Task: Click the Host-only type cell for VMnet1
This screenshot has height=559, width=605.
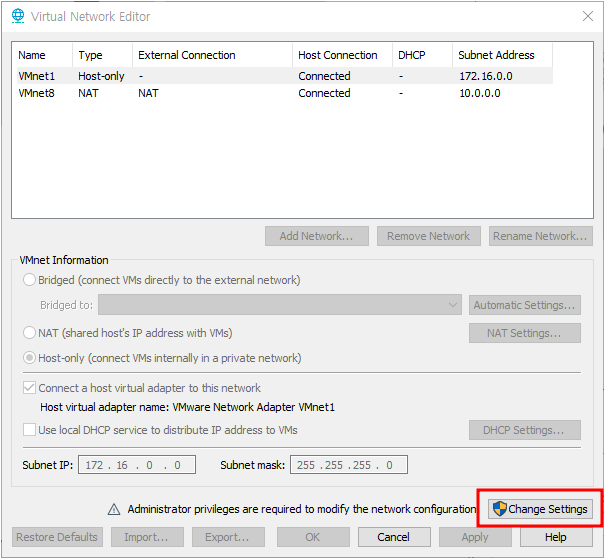Action: pyautogui.click(x=101, y=76)
